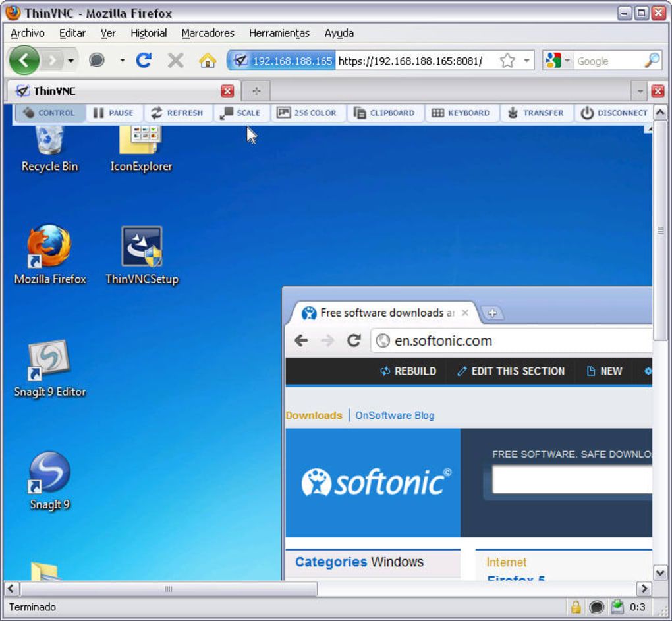Open new tab in remote Chrome window
Viewport: 672px width, 621px height.
pyautogui.click(x=492, y=313)
